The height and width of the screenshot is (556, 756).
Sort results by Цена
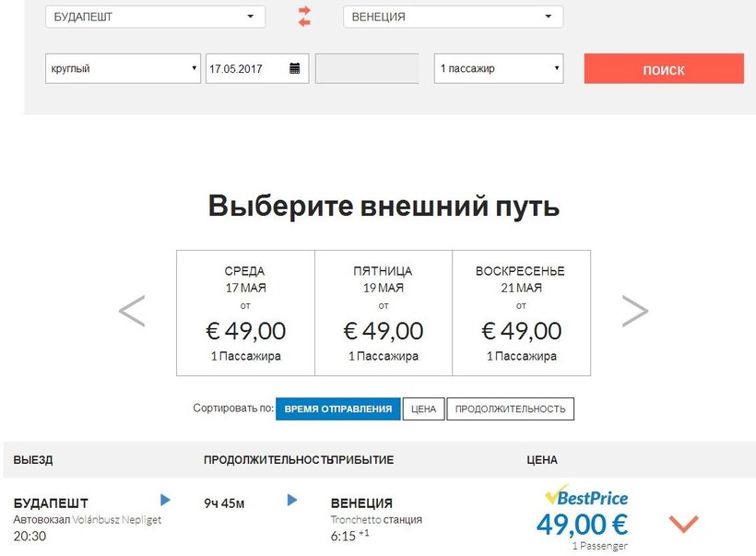tap(423, 409)
